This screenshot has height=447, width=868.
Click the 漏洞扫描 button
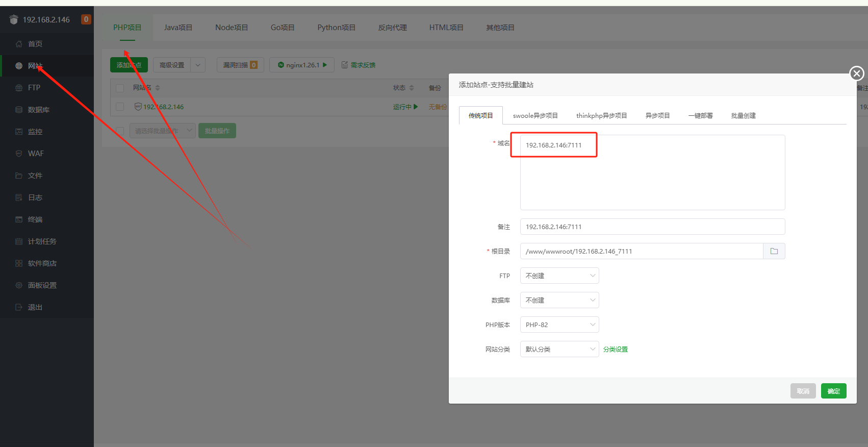click(x=240, y=65)
